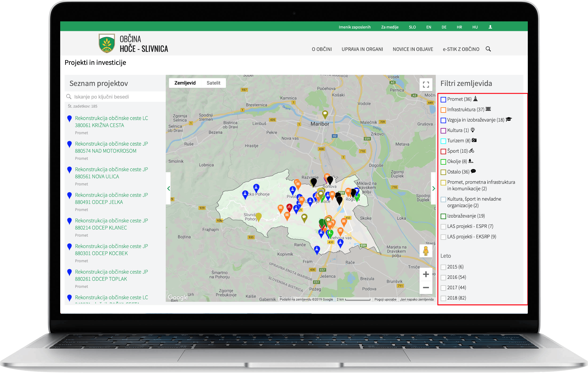Click the Občina Hoče-Slivnica coat of arms logo
The height and width of the screenshot is (374, 588).
tap(107, 43)
